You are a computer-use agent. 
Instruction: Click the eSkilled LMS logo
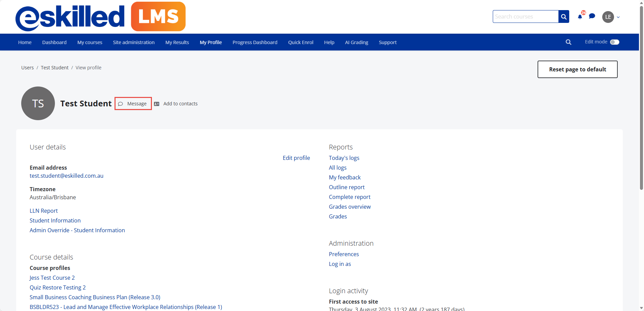point(100,17)
